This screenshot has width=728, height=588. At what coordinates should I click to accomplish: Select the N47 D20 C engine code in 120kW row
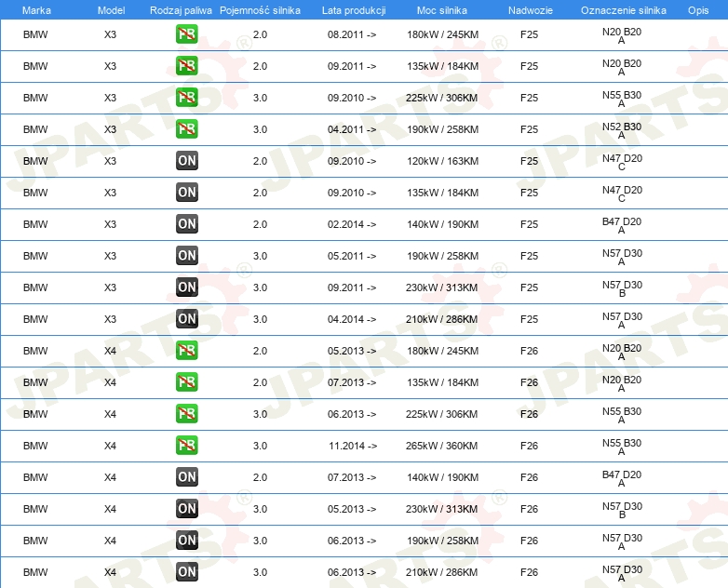(x=622, y=163)
